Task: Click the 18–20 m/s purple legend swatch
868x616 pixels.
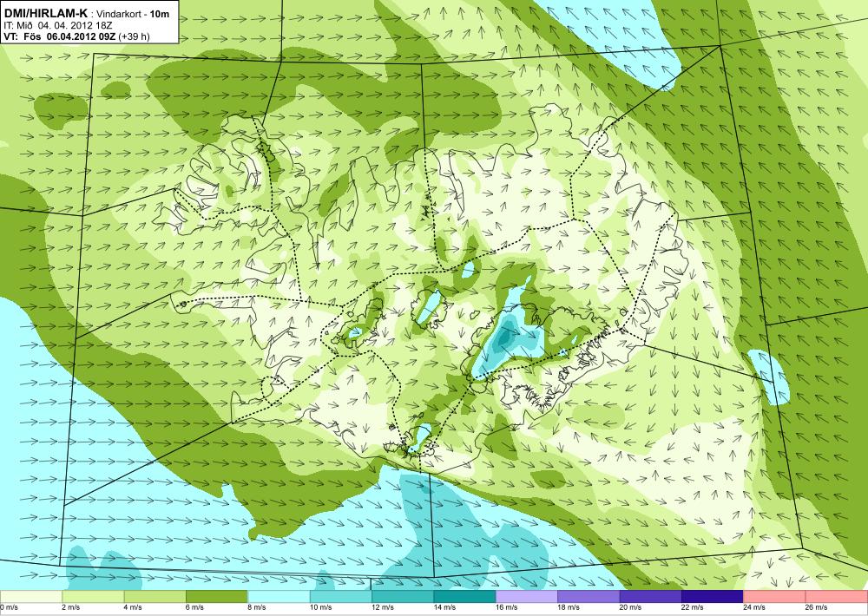Action: pos(589,597)
